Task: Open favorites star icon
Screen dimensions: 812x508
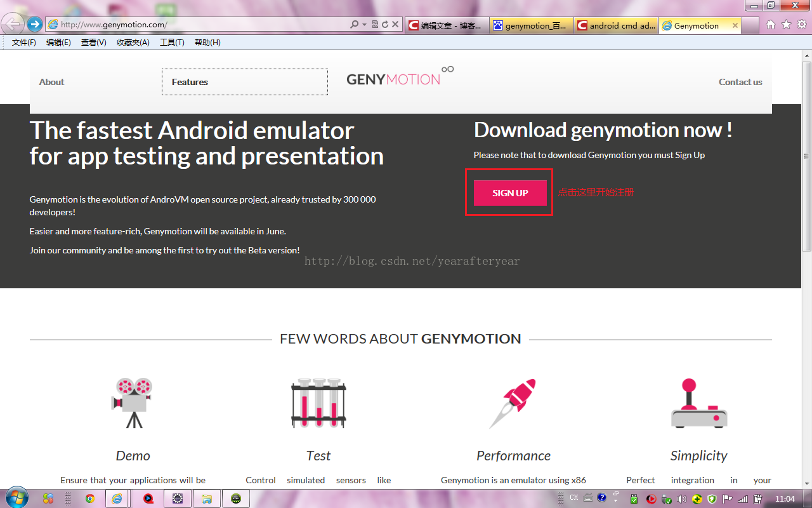Action: [x=786, y=25]
